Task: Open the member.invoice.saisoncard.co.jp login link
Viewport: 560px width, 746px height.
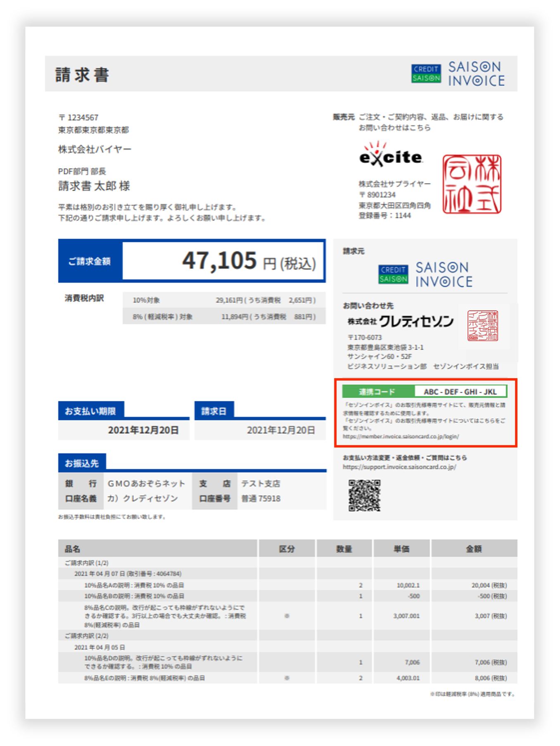Action: [401, 436]
